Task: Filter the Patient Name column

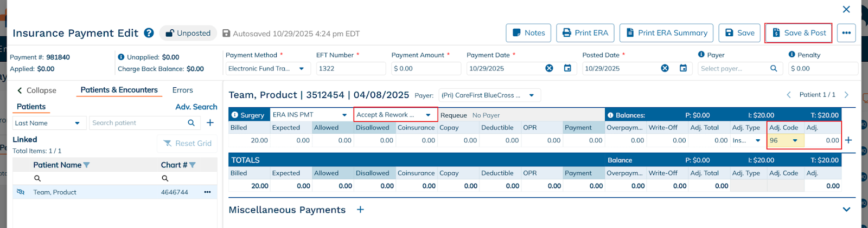Action: point(87,165)
